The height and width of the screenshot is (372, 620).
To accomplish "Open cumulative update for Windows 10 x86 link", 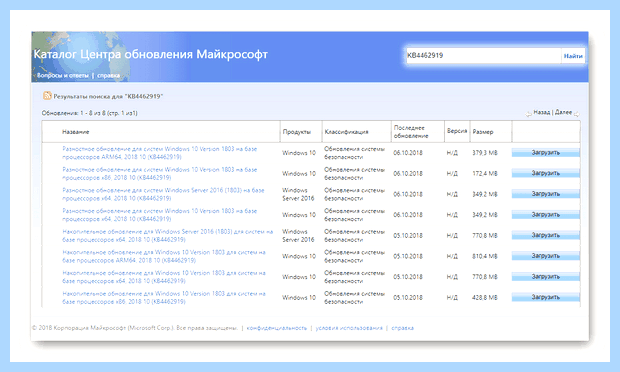I will pos(164,297).
